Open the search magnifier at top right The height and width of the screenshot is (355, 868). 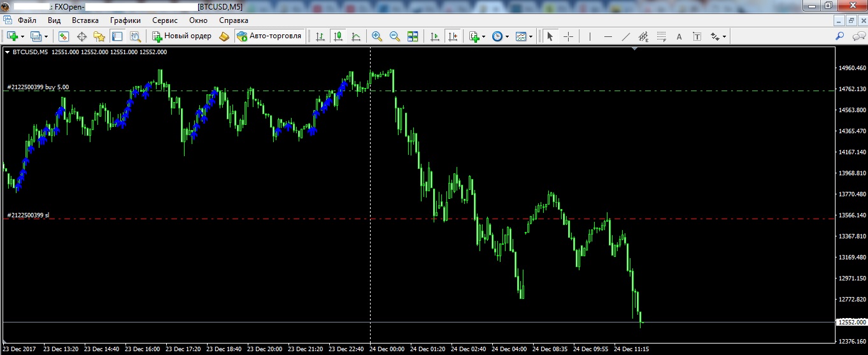click(x=839, y=36)
